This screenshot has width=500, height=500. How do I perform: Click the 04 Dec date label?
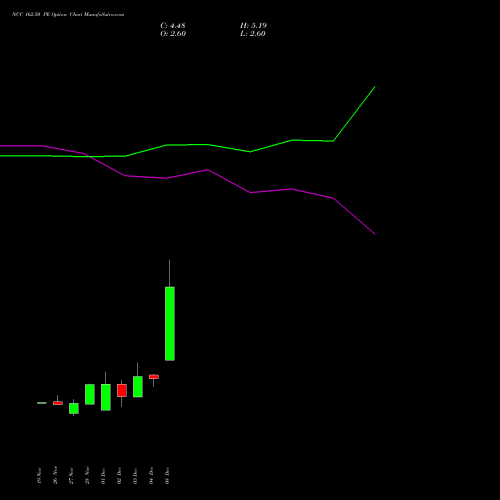coord(151,476)
